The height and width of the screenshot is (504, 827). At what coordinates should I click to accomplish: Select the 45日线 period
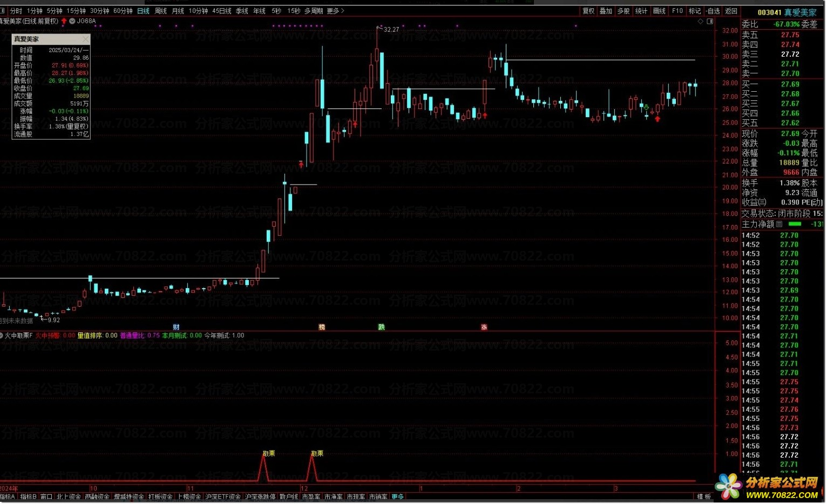pos(222,11)
